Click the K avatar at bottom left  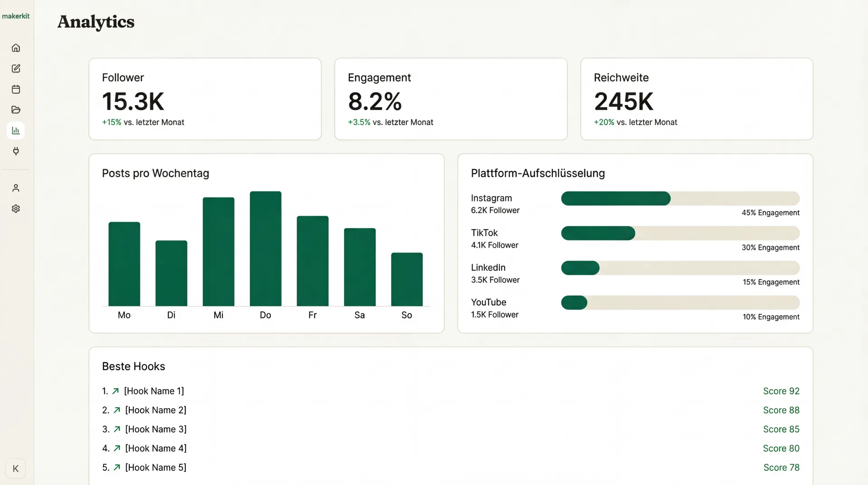[x=16, y=469]
